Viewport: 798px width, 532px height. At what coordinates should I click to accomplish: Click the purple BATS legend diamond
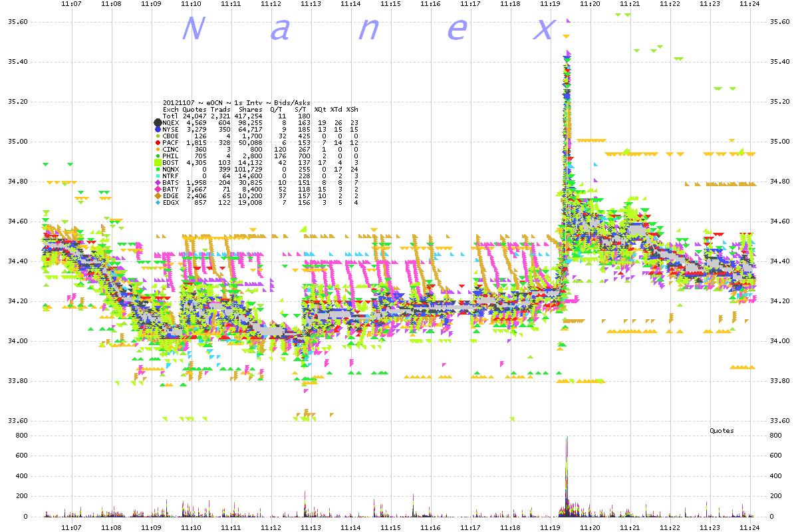click(158, 182)
